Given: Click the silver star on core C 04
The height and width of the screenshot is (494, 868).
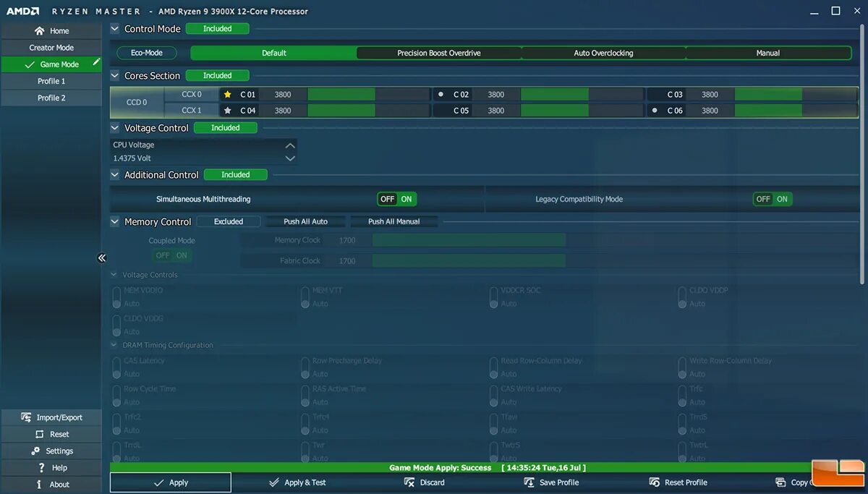Looking at the screenshot, I should click(228, 111).
